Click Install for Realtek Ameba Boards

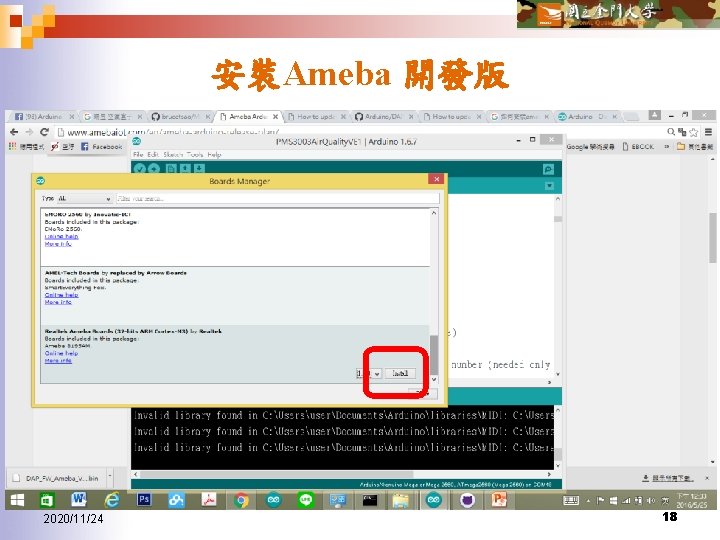400,373
